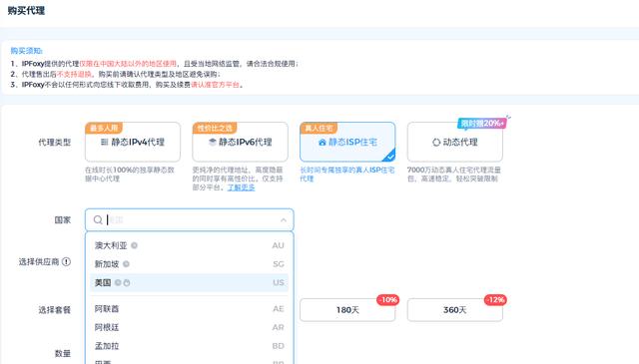Click the description under 动态代理 starting 7000万

tap(454, 174)
